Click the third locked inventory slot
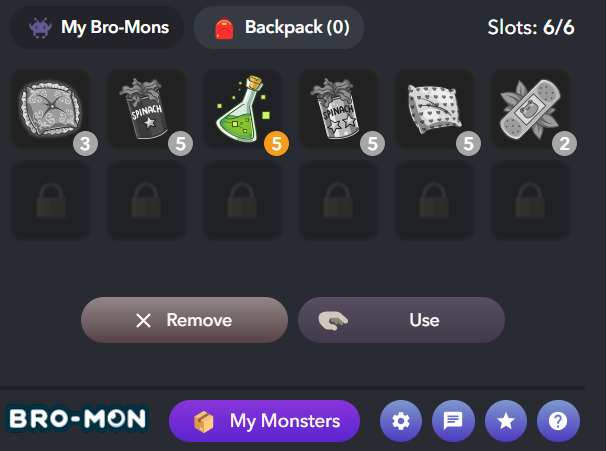Viewport: 606px width, 451px height. 242,201
